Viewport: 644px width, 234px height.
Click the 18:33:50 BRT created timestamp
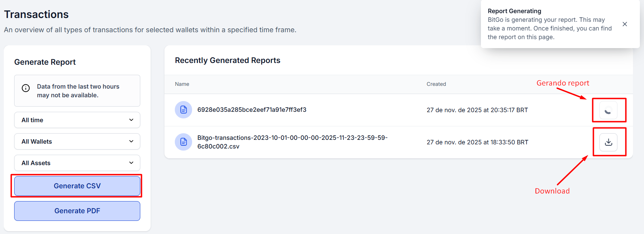[x=477, y=142]
